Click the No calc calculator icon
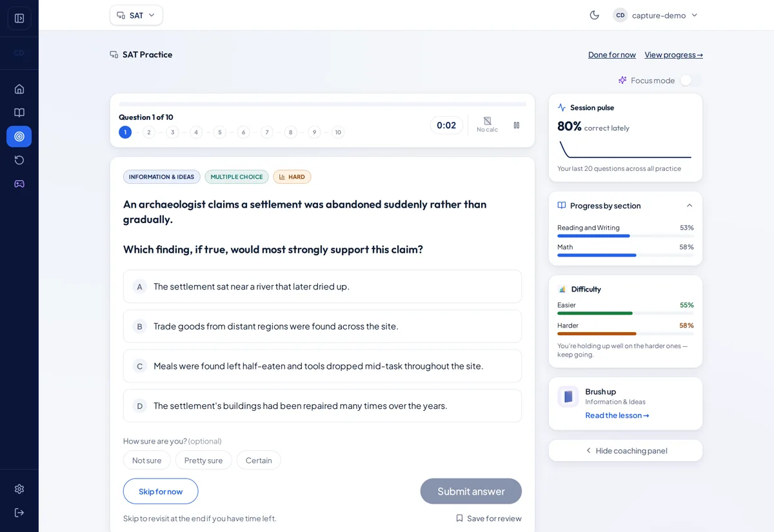 coord(488,121)
